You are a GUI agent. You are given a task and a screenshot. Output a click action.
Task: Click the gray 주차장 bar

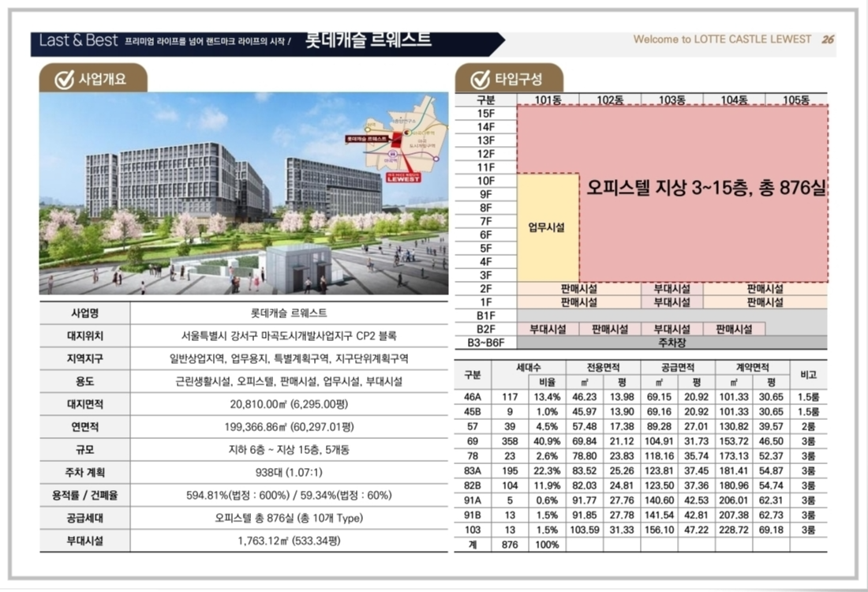[672, 343]
